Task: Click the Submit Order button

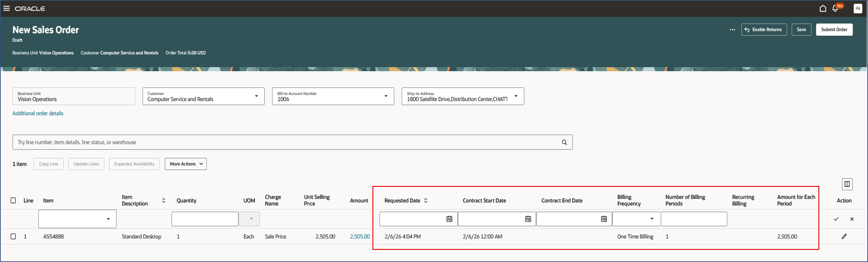Action: click(x=834, y=29)
